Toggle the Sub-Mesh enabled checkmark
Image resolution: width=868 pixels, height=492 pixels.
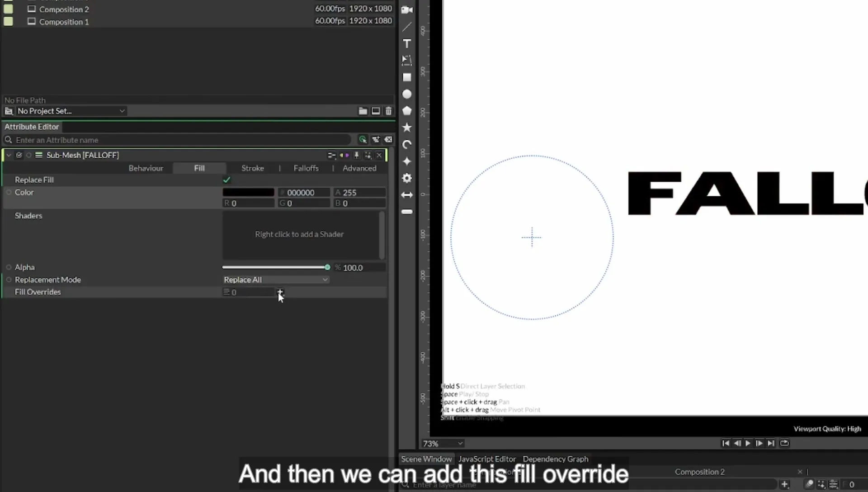click(19, 155)
